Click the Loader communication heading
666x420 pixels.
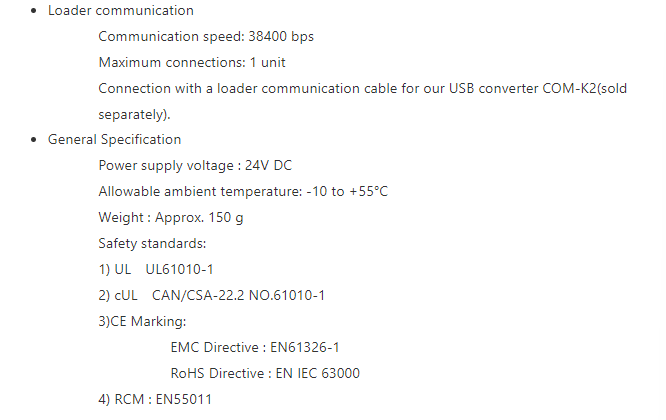click(121, 10)
